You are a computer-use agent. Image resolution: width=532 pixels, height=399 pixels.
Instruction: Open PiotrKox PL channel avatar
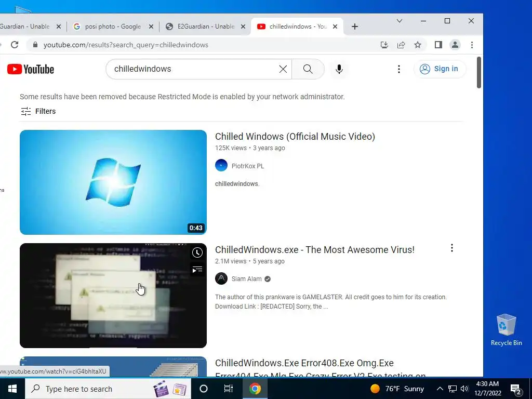[221, 166]
